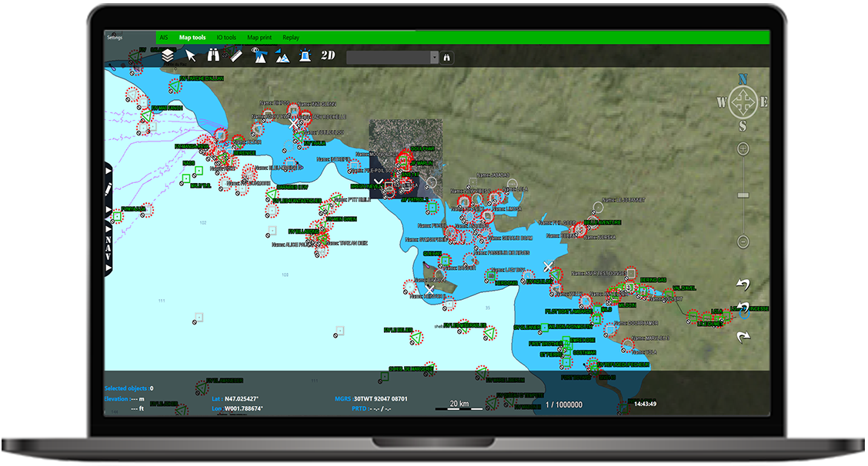This screenshot has height=466, width=868.
Task: Open the map layers stack tool
Action: pos(168,55)
